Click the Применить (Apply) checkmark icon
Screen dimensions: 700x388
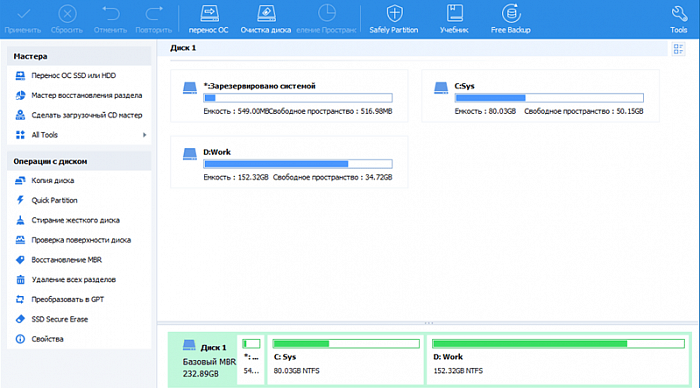coord(23,14)
